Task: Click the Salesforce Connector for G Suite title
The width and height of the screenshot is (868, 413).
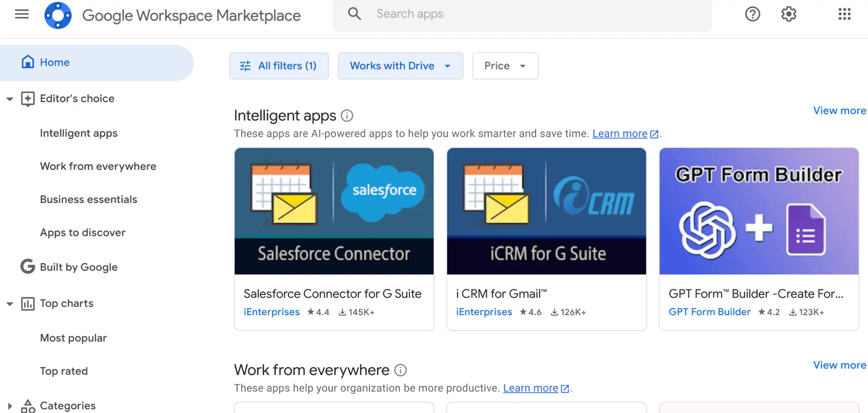Action: click(x=332, y=294)
